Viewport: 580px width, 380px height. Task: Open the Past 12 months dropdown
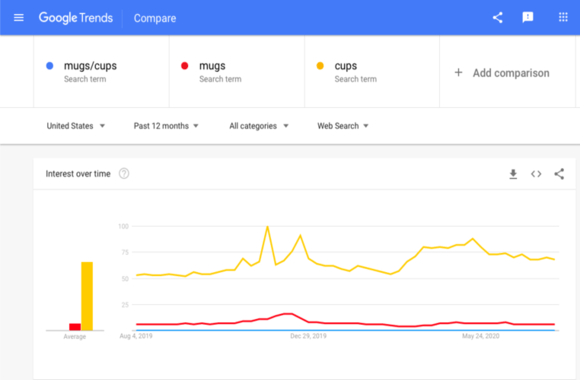[166, 126]
